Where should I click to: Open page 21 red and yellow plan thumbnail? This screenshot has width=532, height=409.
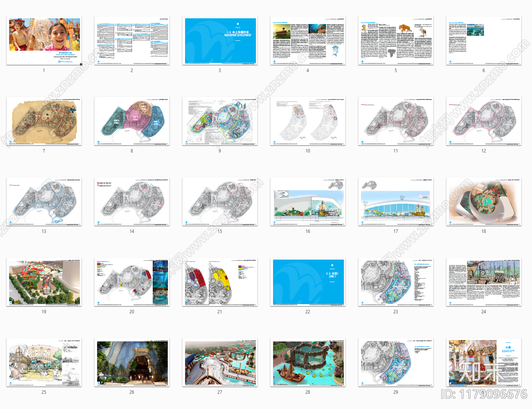click(x=220, y=282)
